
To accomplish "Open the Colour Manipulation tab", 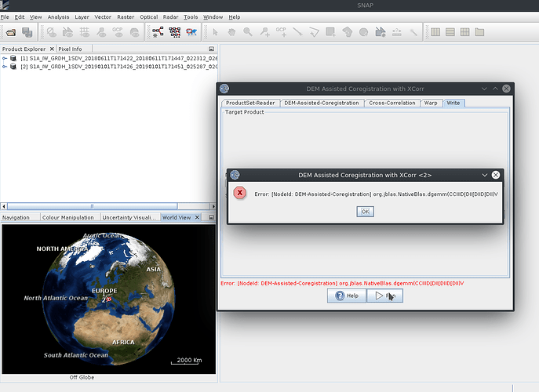I will pyautogui.click(x=68, y=217).
